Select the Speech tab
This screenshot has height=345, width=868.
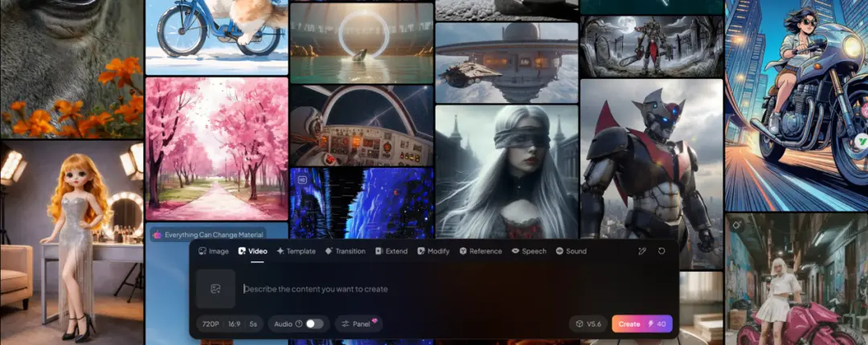pos(529,251)
